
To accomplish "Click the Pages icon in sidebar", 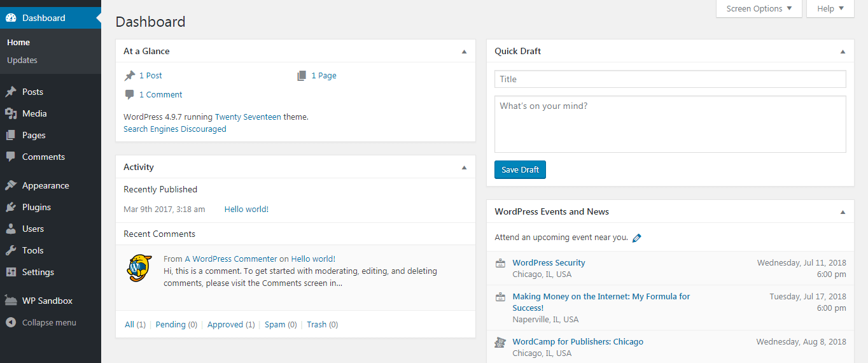I will click(11, 135).
